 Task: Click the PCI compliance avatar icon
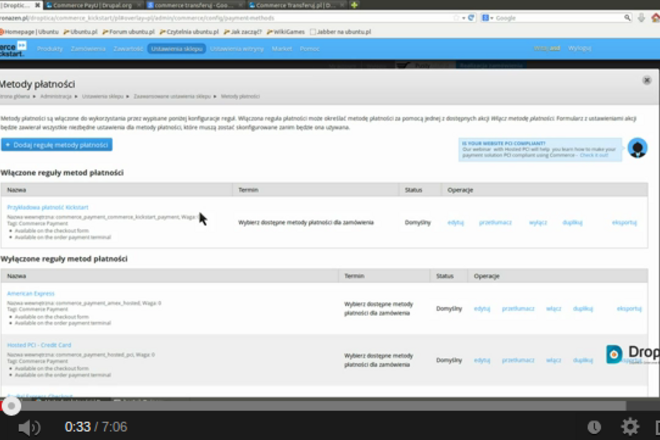click(636, 148)
